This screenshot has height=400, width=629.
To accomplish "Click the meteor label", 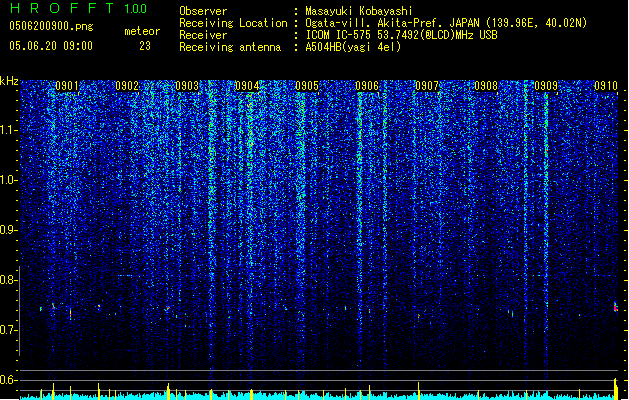I will pos(142,31).
